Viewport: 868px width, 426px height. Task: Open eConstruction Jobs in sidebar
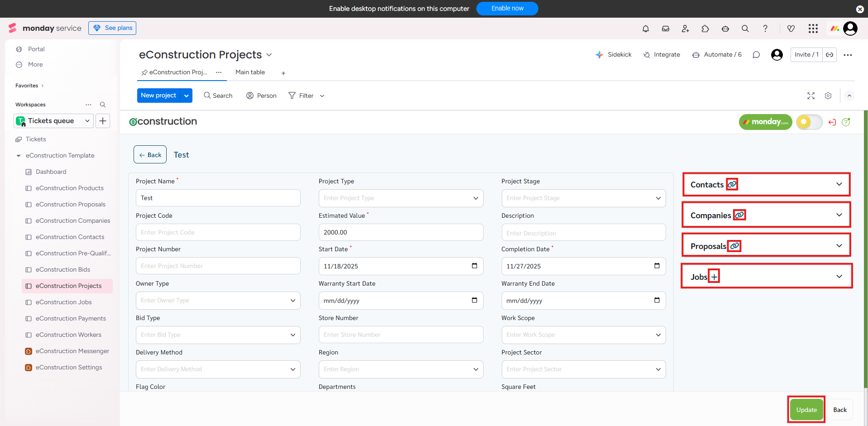point(64,302)
